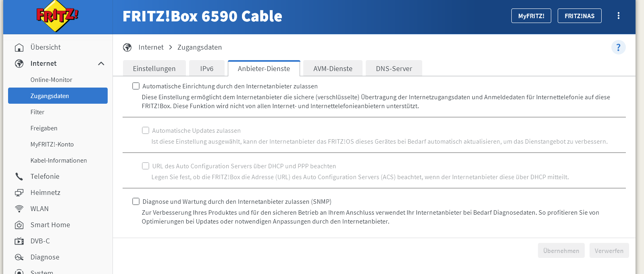Image resolution: width=644 pixels, height=274 pixels.
Task: Click the Internet globe icon in sidebar
Action: (x=19, y=64)
